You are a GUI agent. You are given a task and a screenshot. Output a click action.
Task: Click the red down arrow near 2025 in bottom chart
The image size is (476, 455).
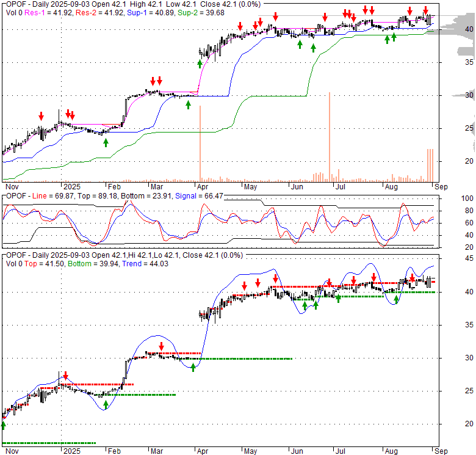pos(66,376)
